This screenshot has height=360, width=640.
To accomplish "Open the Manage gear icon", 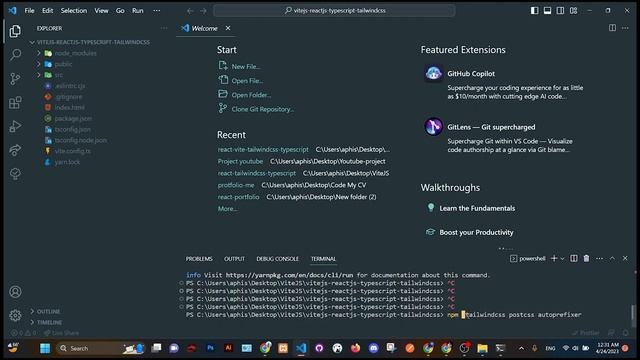I will (x=15, y=315).
